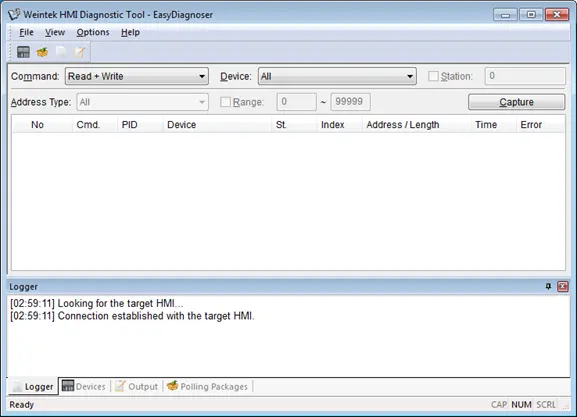Open the Address Type dropdown
The width and height of the screenshot is (577, 417).
142,102
